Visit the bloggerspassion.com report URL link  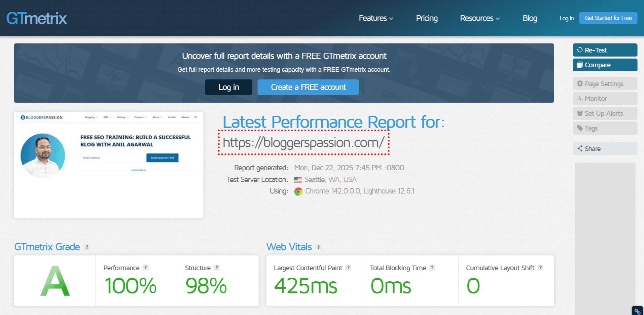pyautogui.click(x=303, y=142)
